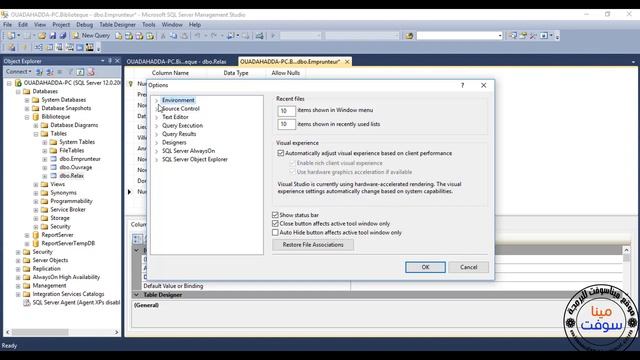
Task: Click the Save All icon in the main toolbar
Action: click(62, 36)
